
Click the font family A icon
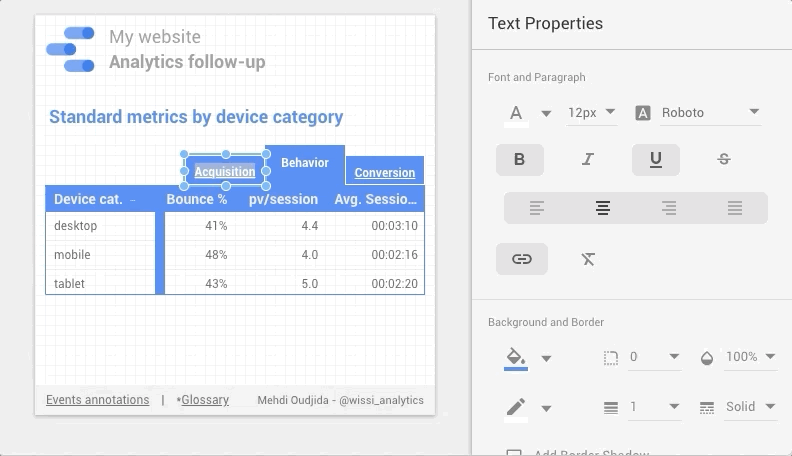point(642,113)
